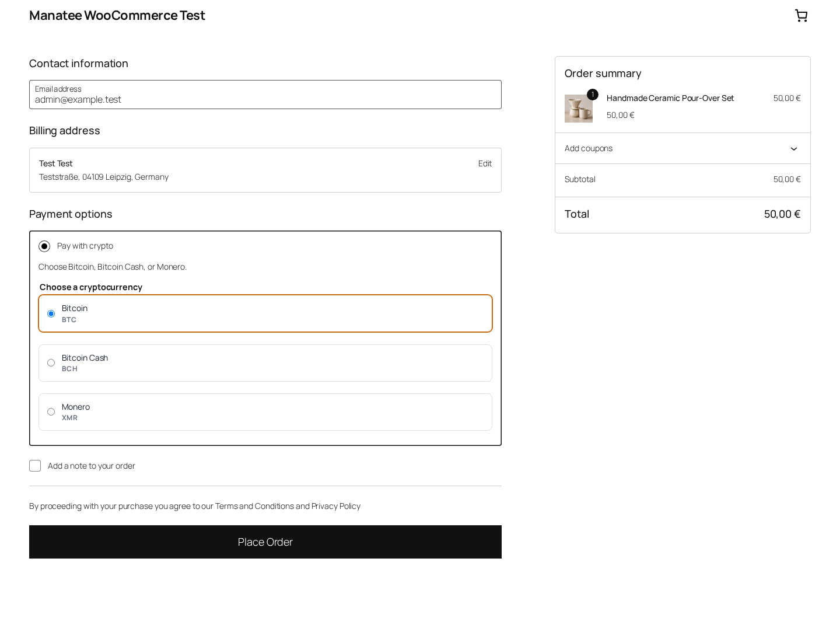
Task: Click the product quantity badge showing 1
Action: pos(593,95)
